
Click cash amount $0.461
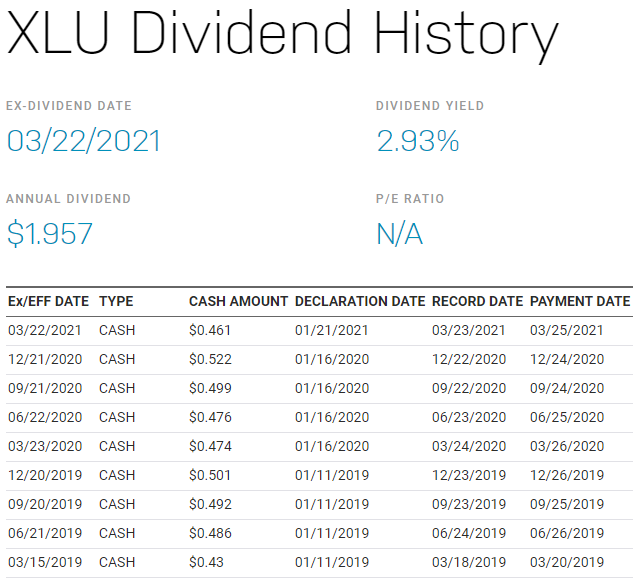pos(210,331)
